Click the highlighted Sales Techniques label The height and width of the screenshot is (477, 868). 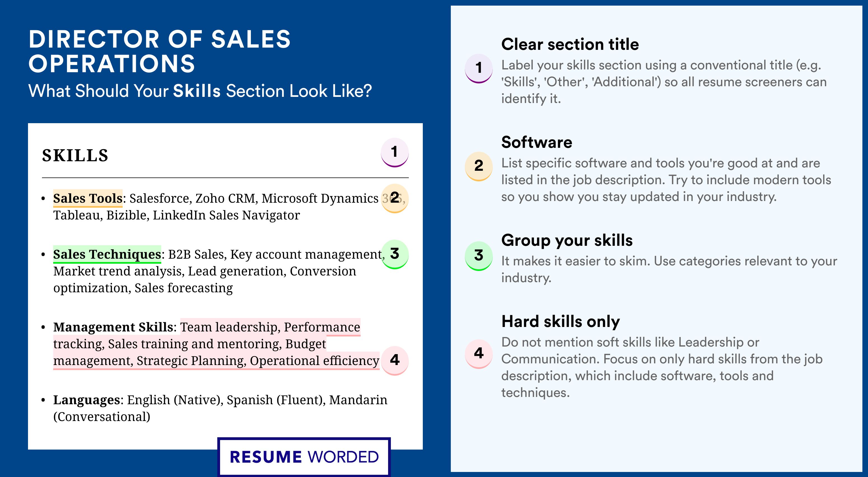107,254
